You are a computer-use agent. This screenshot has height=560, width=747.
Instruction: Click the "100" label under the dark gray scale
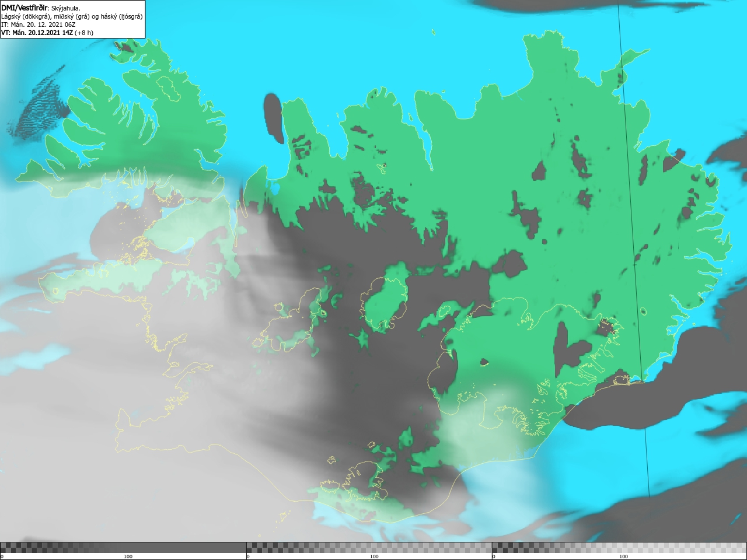pyautogui.click(x=128, y=556)
